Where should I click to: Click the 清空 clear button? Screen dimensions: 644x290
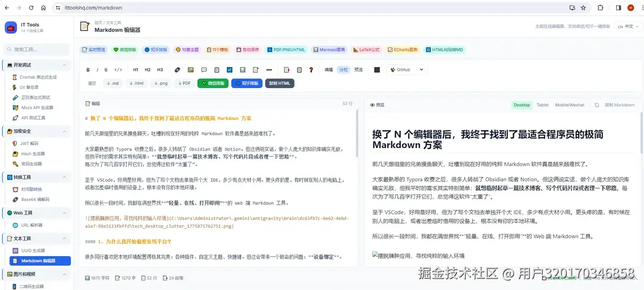pyautogui.click(x=92, y=83)
